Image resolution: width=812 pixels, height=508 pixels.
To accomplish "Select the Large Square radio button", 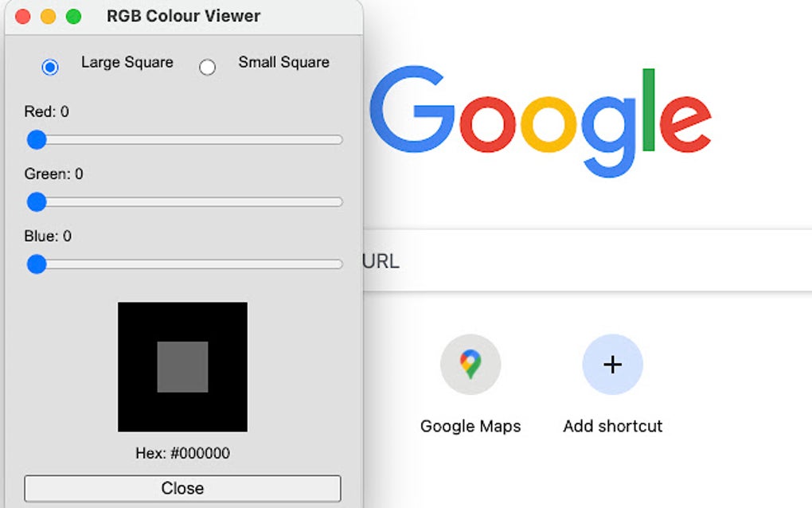I will [50, 67].
